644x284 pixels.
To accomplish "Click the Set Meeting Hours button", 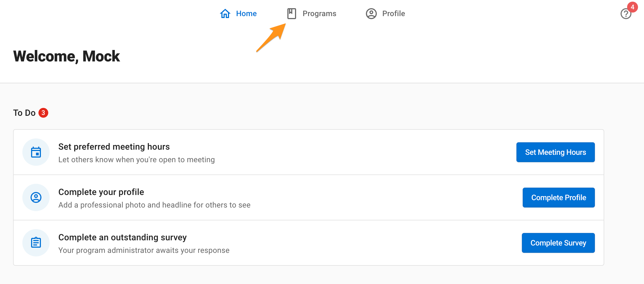I will pos(555,152).
